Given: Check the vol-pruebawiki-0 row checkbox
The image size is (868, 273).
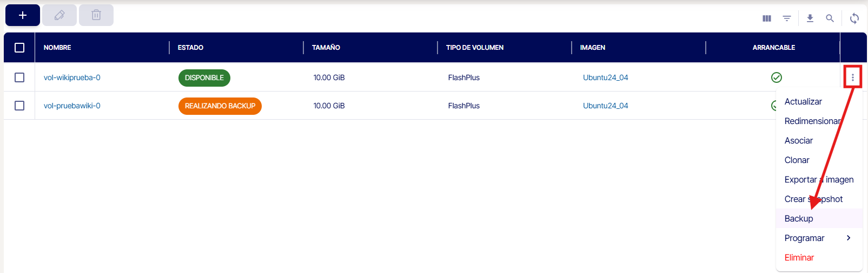Looking at the screenshot, I should (19, 106).
